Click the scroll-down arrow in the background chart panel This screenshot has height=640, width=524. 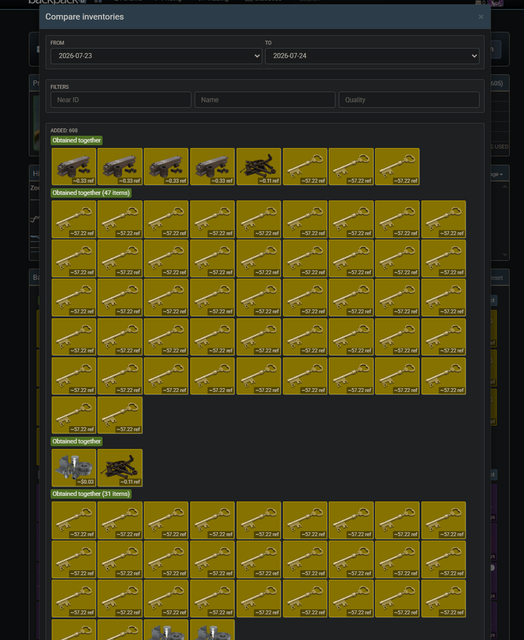505,255
